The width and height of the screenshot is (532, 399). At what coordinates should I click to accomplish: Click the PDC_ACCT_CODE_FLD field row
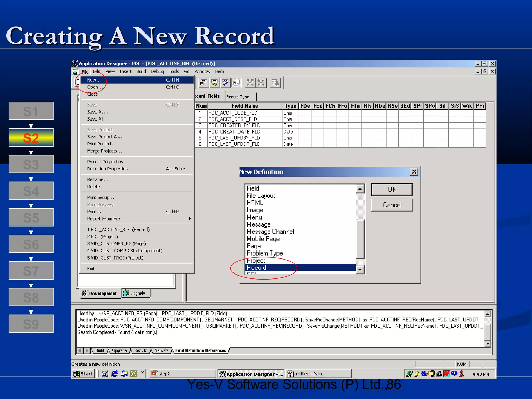point(340,113)
